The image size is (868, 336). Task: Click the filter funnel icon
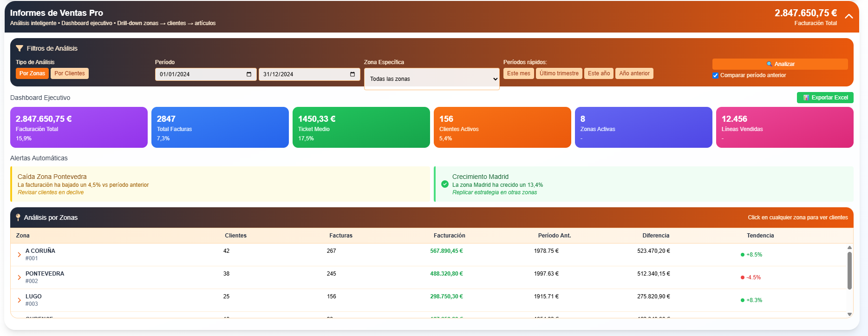20,48
